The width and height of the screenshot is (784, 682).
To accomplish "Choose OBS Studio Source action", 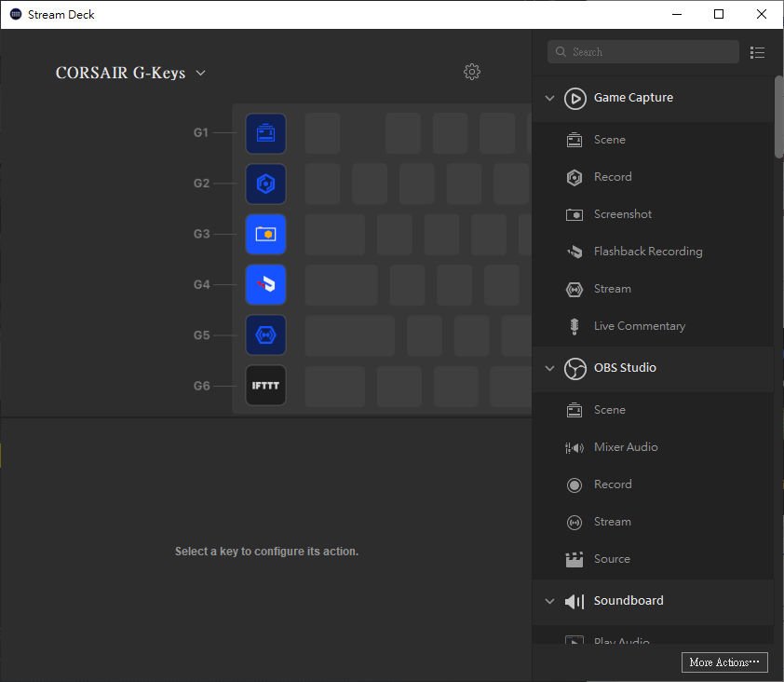I will pos(653,559).
